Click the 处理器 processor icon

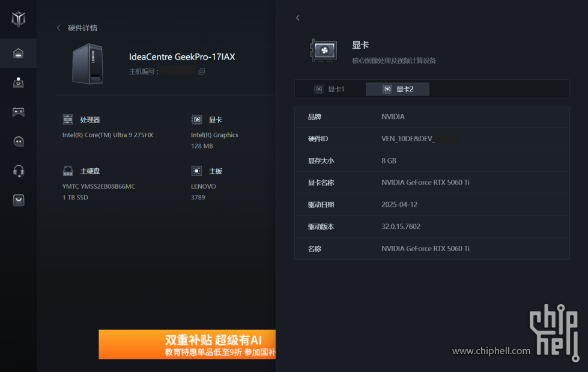point(68,120)
